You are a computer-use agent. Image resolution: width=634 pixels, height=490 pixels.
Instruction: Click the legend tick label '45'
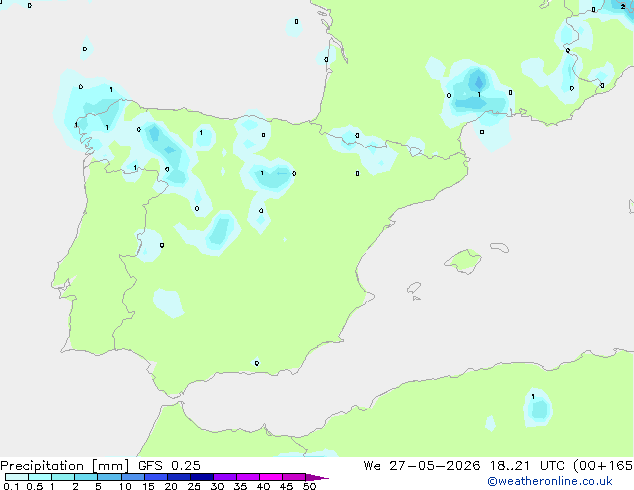click(x=286, y=486)
